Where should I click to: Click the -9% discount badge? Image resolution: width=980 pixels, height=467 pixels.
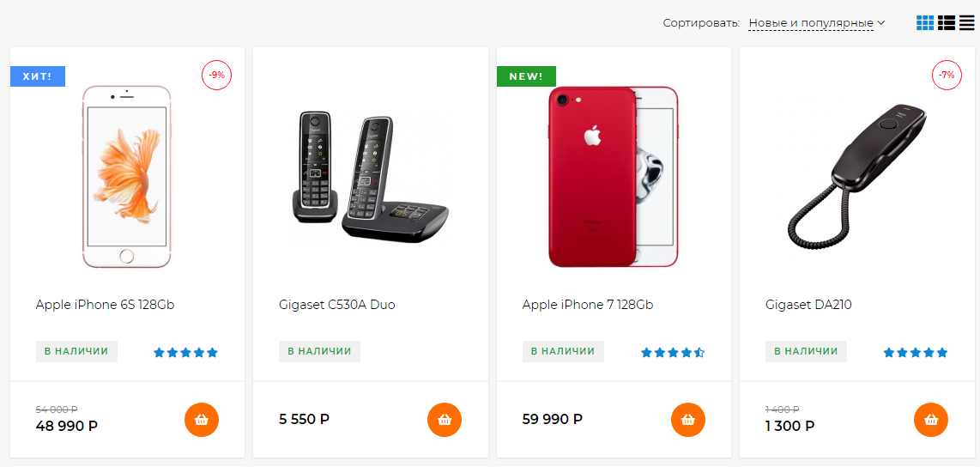(216, 76)
